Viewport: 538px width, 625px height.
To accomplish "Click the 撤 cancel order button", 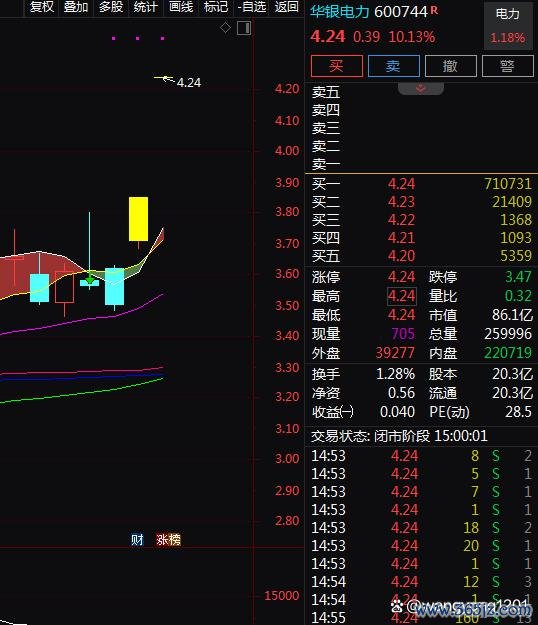I will point(451,66).
